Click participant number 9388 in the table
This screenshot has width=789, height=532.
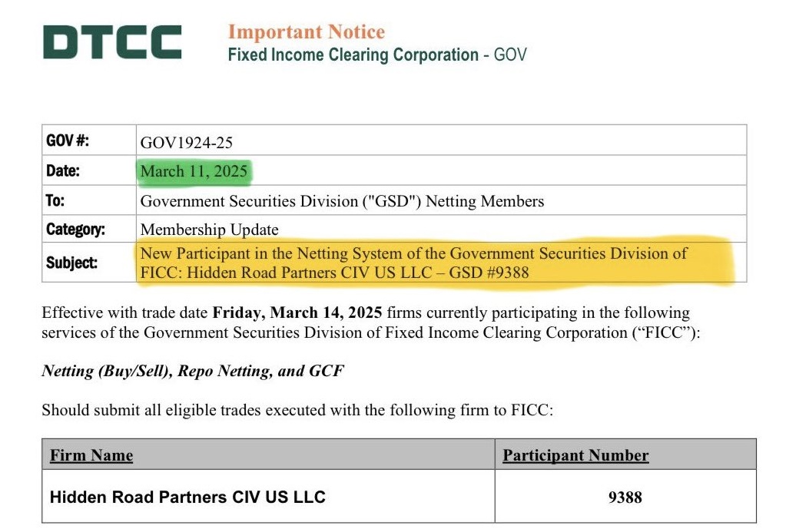pyautogui.click(x=625, y=497)
